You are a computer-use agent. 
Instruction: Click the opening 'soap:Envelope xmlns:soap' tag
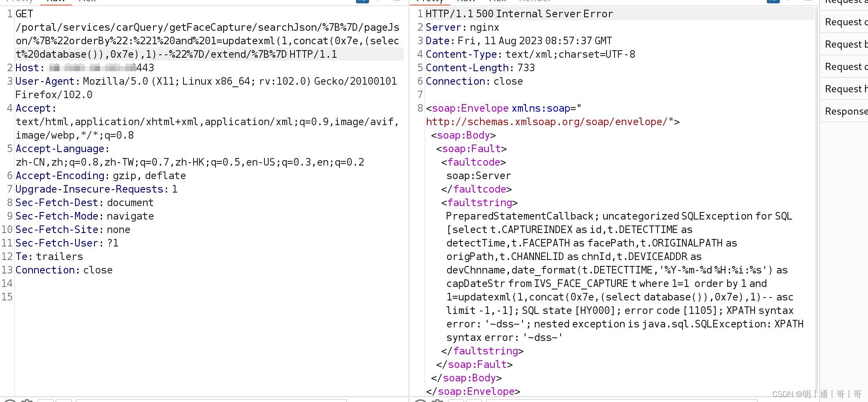click(504, 108)
